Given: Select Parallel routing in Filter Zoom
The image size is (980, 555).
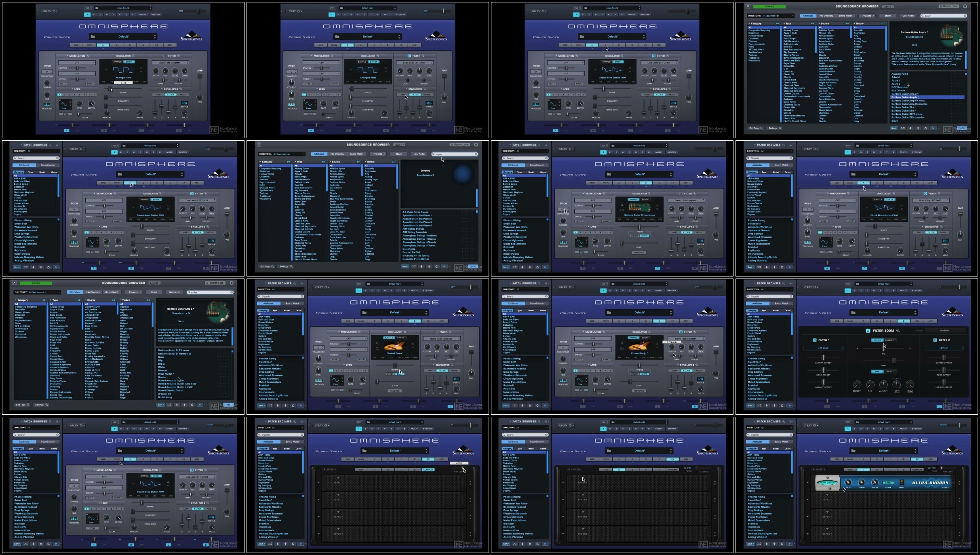Looking at the screenshot, I should (890, 340).
